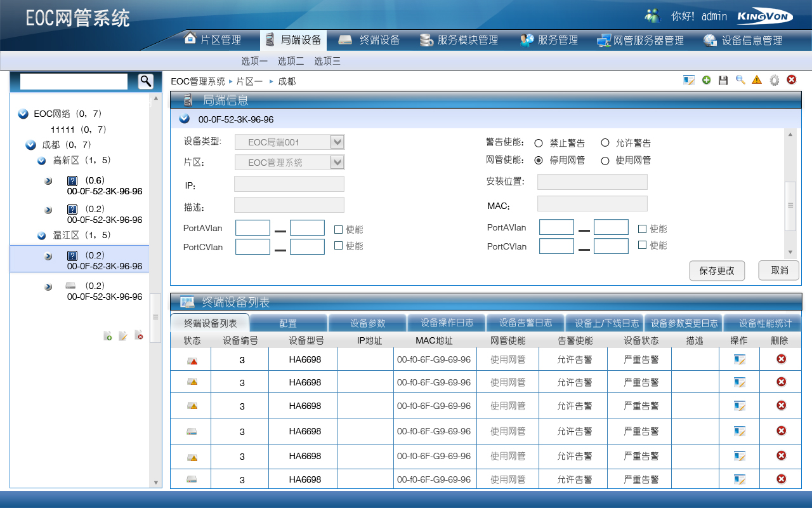Switch to the 终端设备列表 tab

210,323
